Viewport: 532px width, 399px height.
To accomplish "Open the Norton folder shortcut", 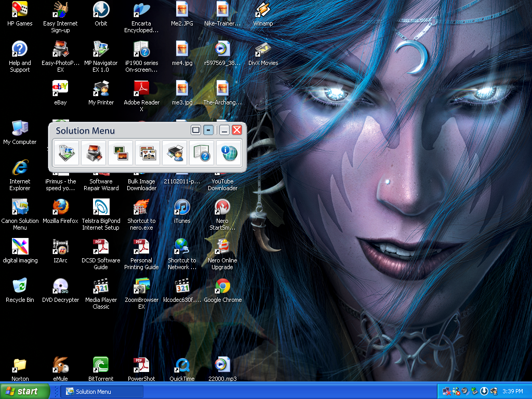I will pos(20,369).
